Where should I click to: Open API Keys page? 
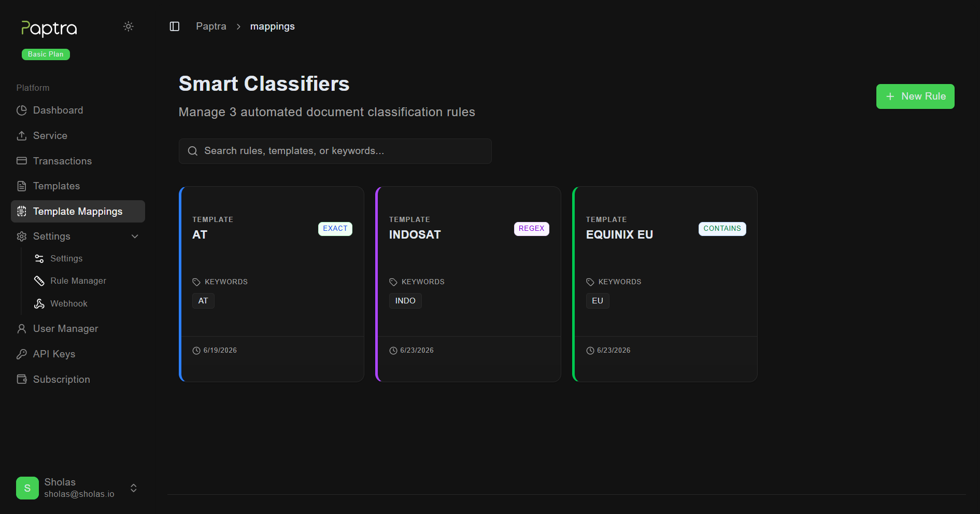pyautogui.click(x=78, y=354)
